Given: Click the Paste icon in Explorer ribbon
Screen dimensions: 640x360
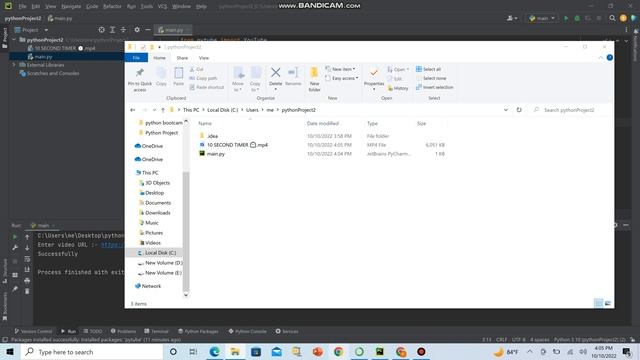Looking at the screenshot, I should (x=178, y=76).
